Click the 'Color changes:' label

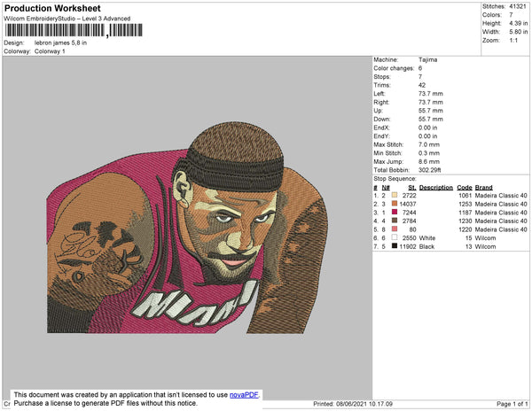pyautogui.click(x=394, y=68)
